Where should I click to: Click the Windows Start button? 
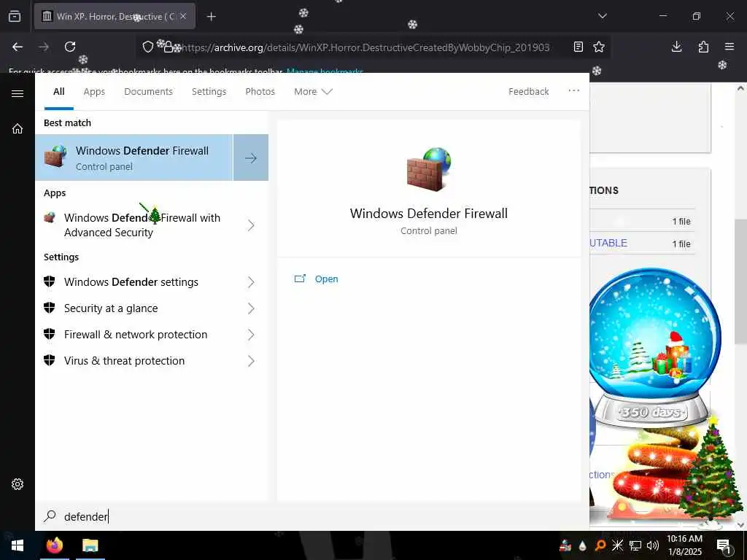click(18, 545)
